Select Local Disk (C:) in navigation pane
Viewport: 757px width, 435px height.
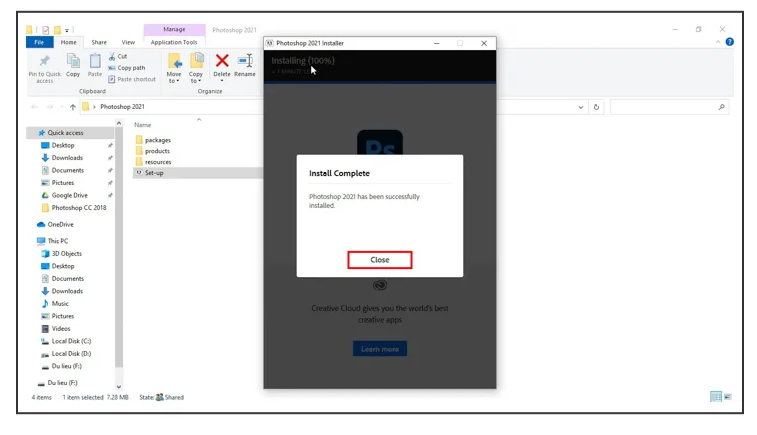(x=71, y=341)
